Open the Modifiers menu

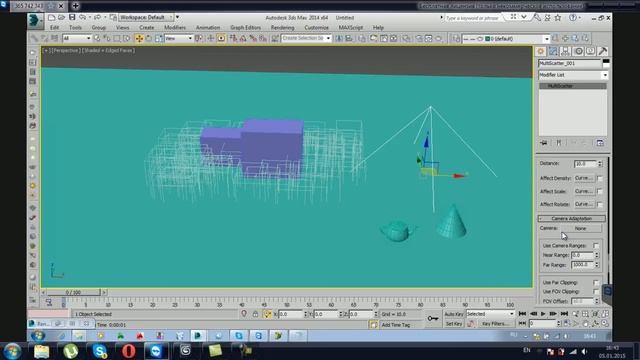[175, 27]
